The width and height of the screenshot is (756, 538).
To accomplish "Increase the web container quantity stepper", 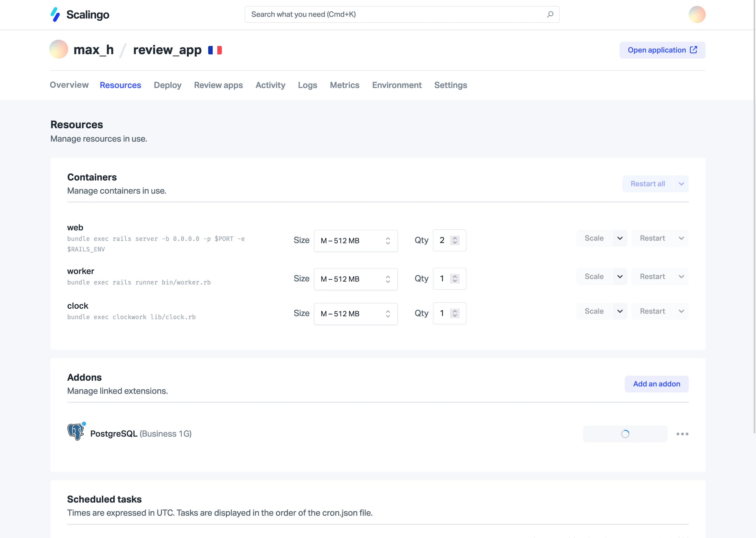I will tap(455, 237).
